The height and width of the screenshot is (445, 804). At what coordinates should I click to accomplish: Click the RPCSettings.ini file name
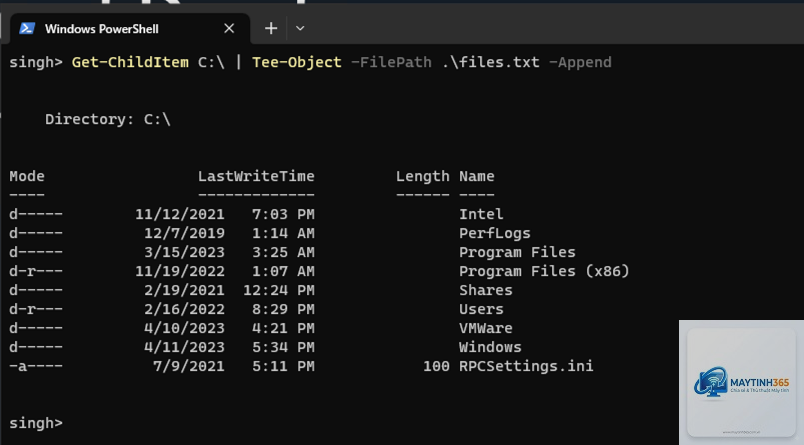tap(526, 367)
